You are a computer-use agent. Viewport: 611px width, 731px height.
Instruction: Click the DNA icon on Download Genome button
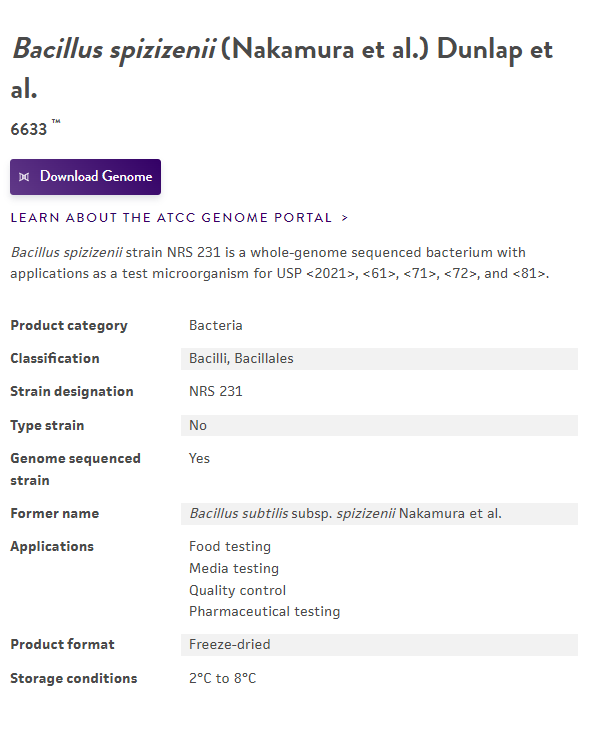tap(24, 177)
